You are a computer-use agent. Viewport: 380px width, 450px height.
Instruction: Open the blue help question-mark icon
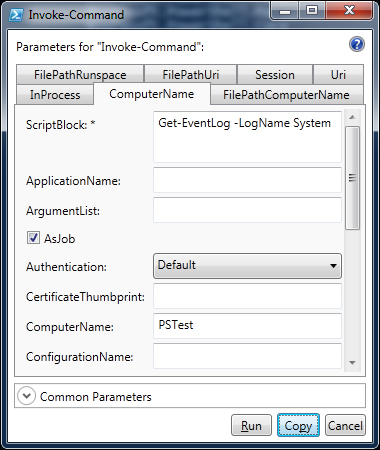pyautogui.click(x=357, y=44)
